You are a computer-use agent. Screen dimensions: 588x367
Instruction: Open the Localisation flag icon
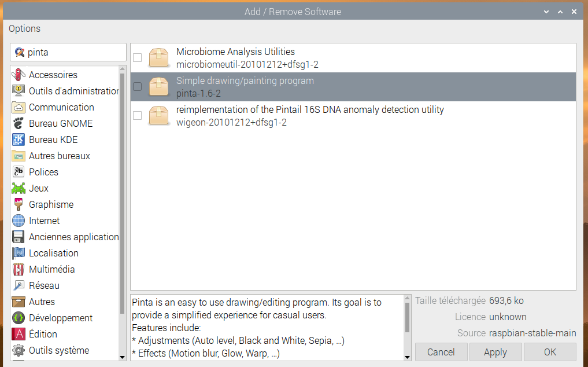click(x=19, y=253)
